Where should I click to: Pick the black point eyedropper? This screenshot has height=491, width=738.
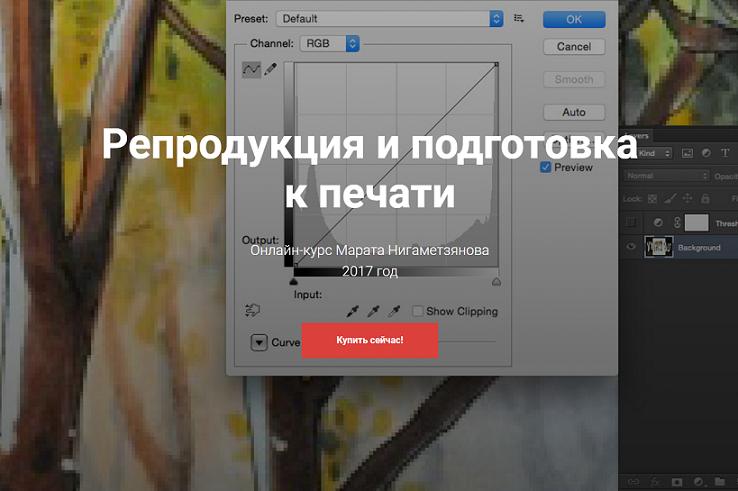353,311
